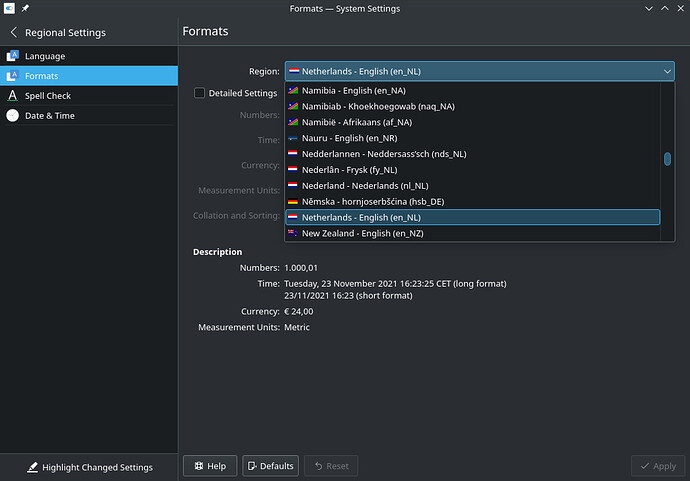Click the Date & Time clock icon
The width and height of the screenshot is (690, 481).
[x=13, y=115]
